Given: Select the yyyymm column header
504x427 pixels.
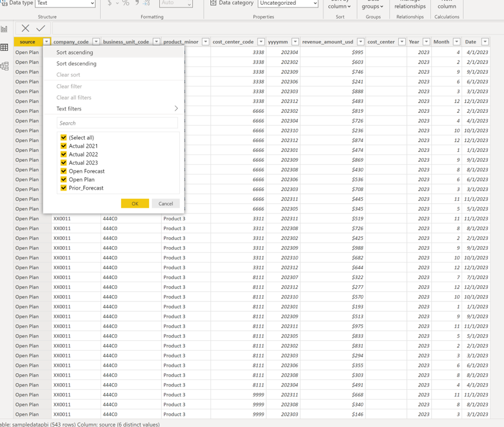Looking at the screenshot, I should [x=278, y=42].
